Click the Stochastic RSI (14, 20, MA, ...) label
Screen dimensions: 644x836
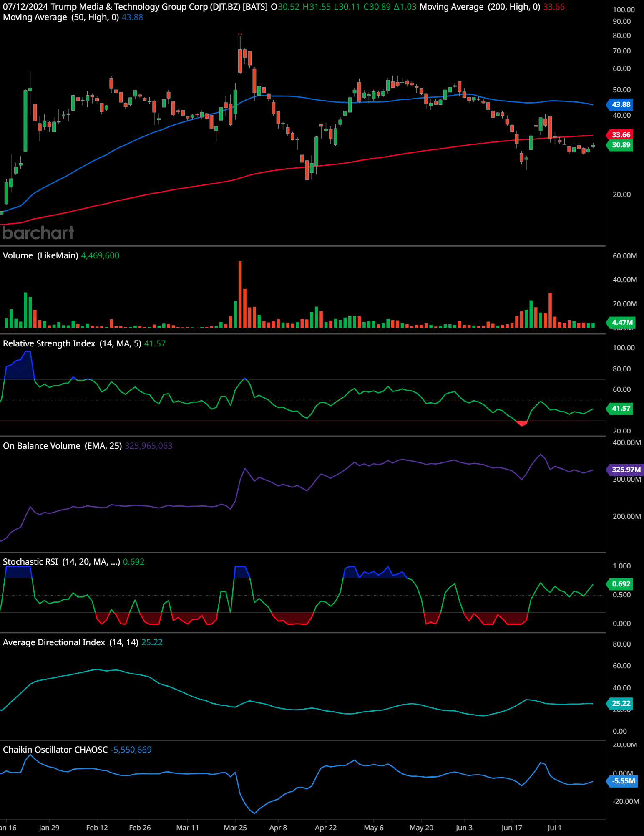click(61, 562)
